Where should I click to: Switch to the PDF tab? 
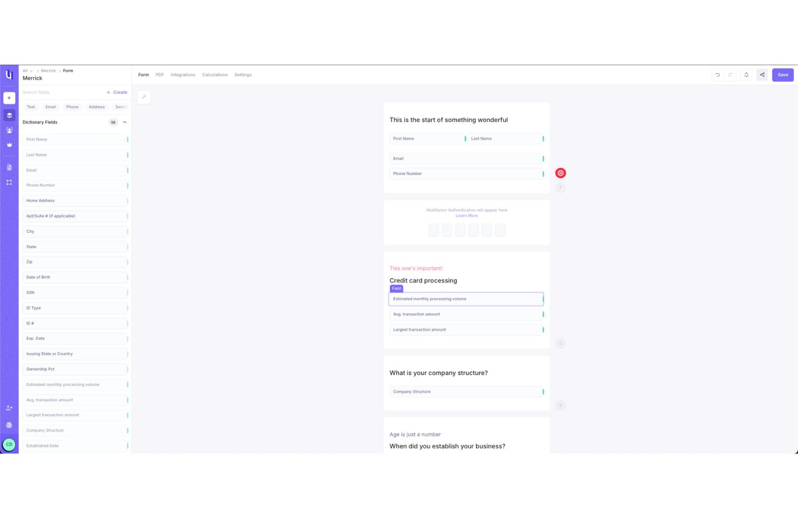160,74
